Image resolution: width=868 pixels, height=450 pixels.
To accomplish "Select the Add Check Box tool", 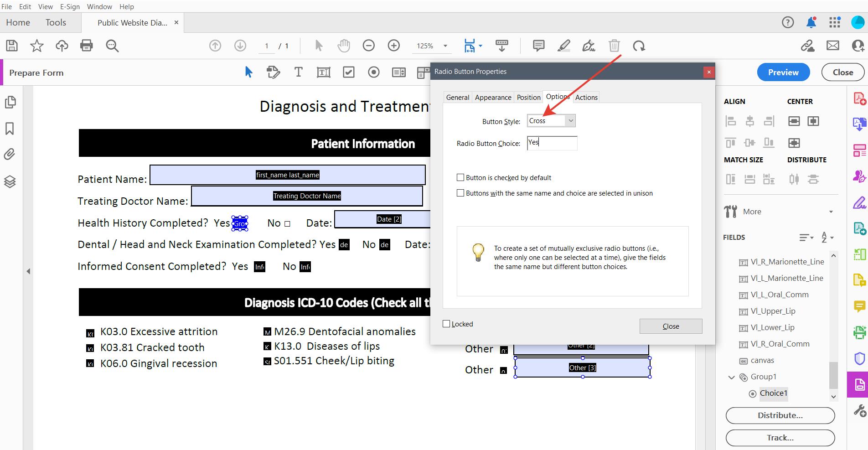I will tap(349, 72).
